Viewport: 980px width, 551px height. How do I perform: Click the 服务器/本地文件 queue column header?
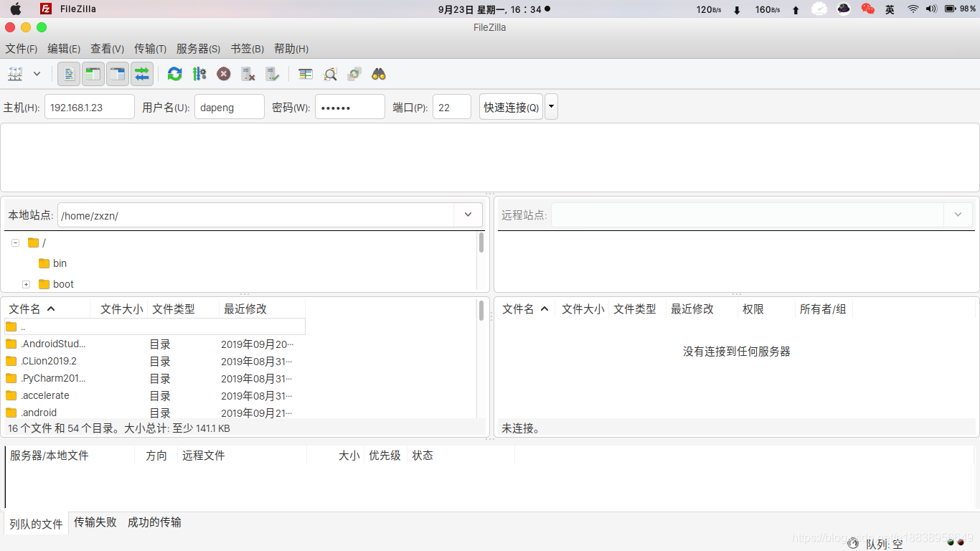point(70,456)
